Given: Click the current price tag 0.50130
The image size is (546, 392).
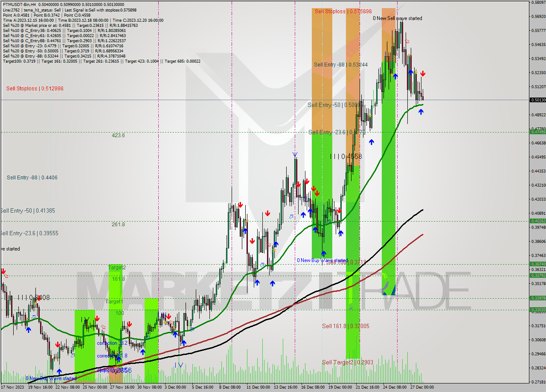Looking at the screenshot, I should 537,100.
